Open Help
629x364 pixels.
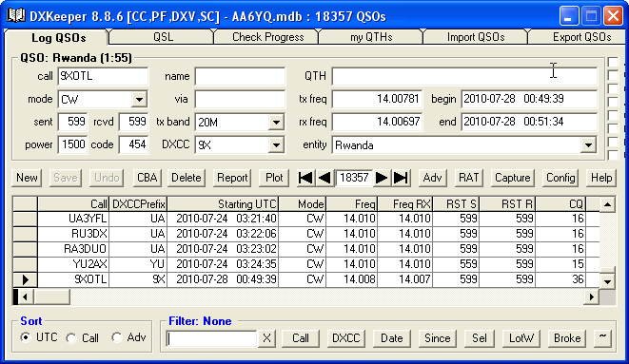[600, 178]
